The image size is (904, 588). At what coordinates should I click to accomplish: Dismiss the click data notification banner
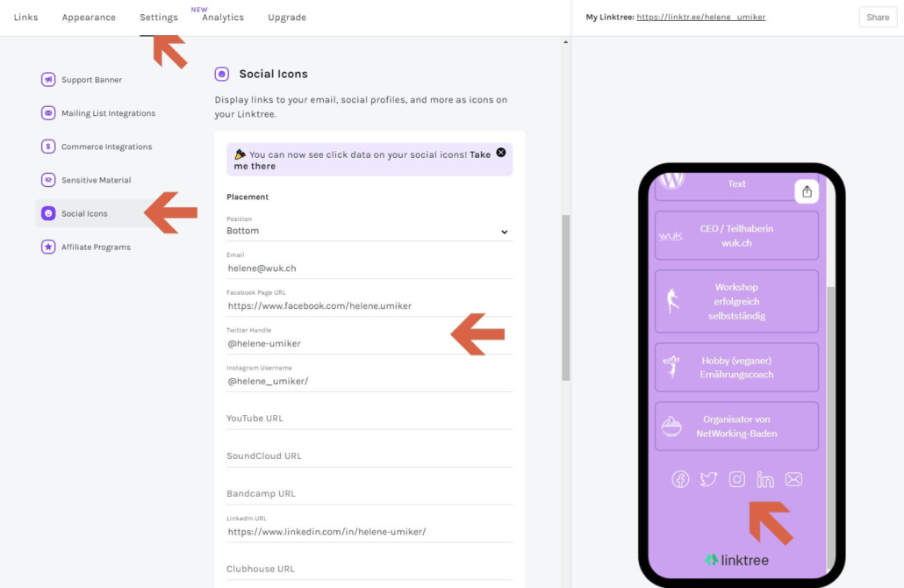(x=501, y=152)
